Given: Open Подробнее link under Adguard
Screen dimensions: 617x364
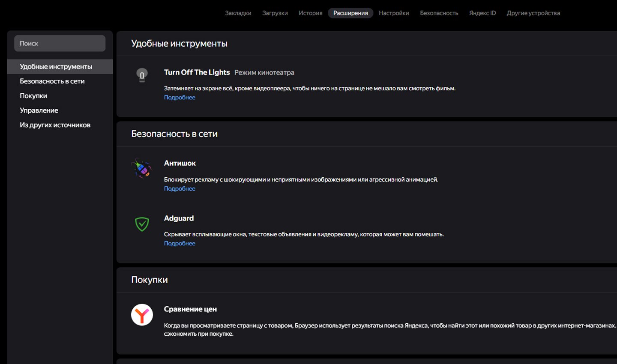Looking at the screenshot, I should click(180, 243).
